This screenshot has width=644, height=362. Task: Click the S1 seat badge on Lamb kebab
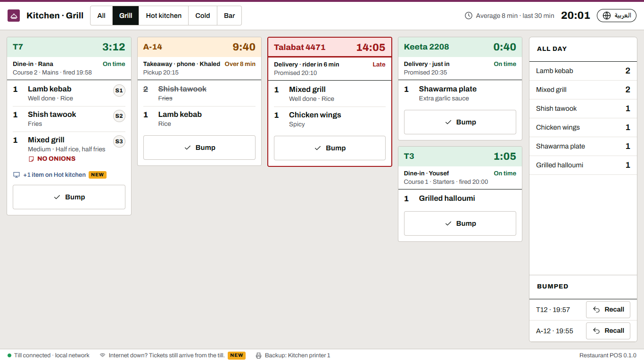pos(119,90)
